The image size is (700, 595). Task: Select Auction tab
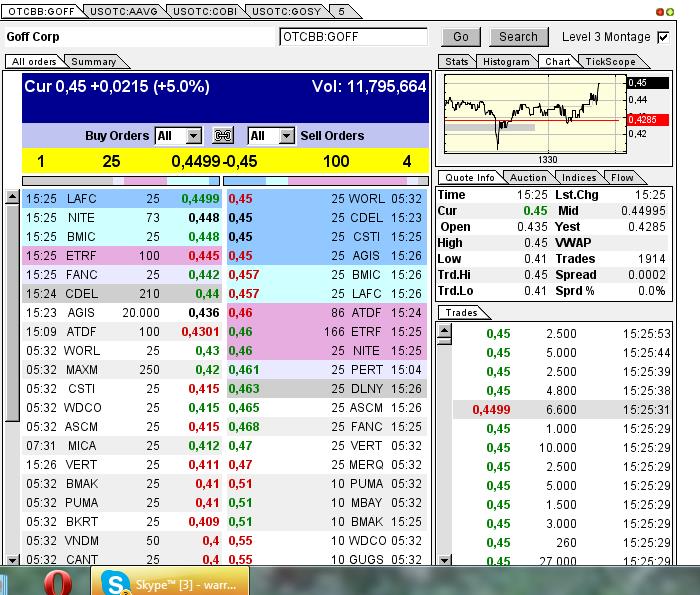coord(528,178)
